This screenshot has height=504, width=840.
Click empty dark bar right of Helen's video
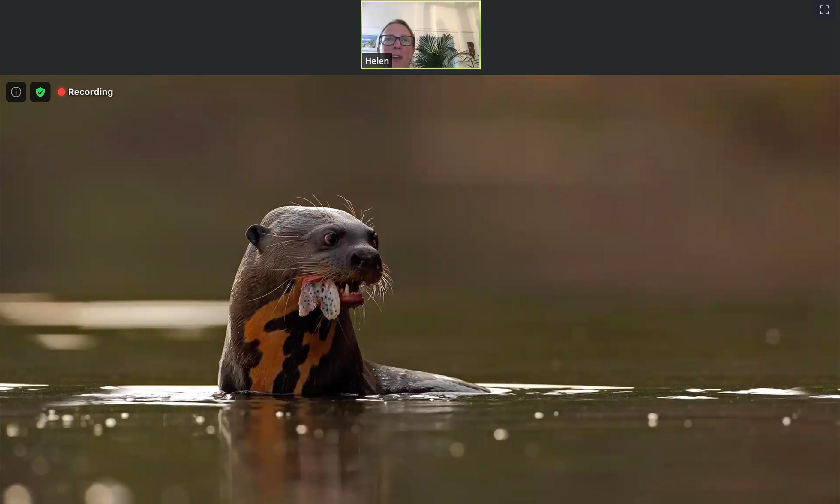pyautogui.click(x=646, y=37)
